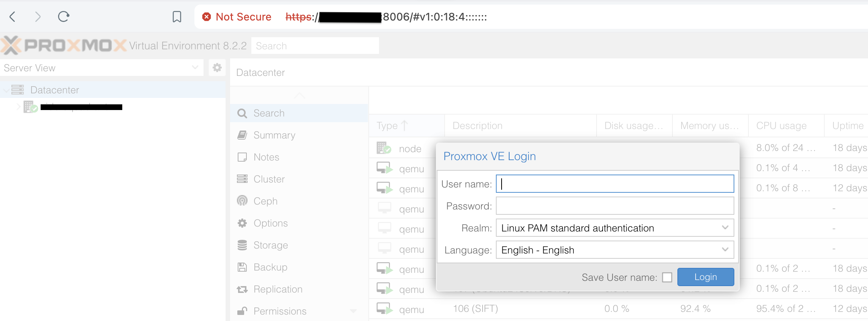This screenshot has height=321, width=868.
Task: Sort by Memory usage column header
Action: click(710, 126)
